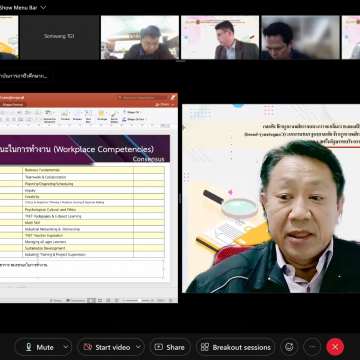The height and width of the screenshot is (360, 360).
Task: Click the Workplace Competencies slide title
Action: coord(77,149)
